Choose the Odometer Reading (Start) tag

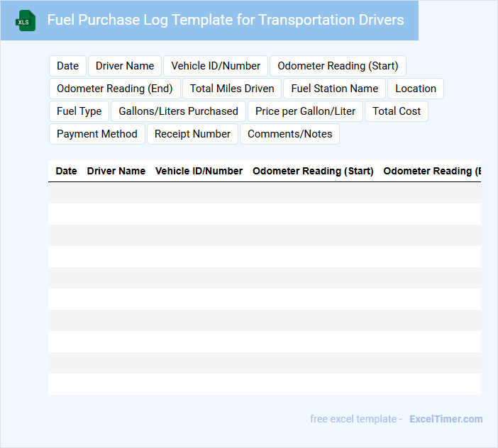click(338, 66)
